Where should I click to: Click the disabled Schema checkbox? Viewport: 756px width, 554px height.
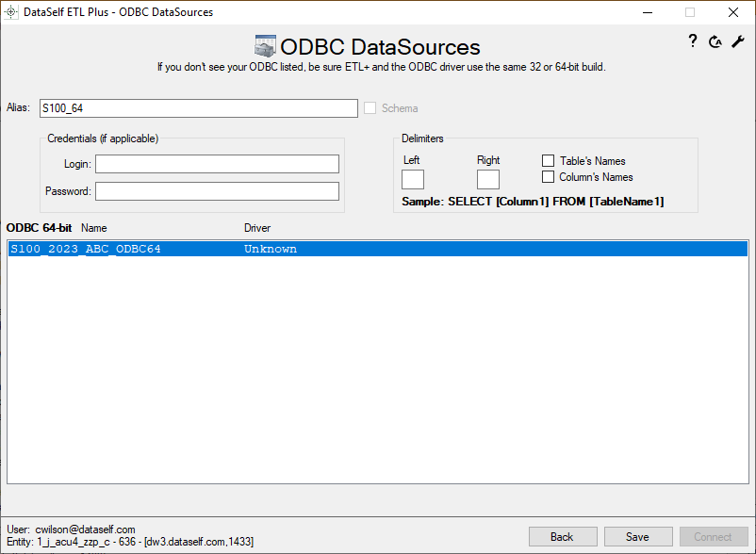coord(370,108)
